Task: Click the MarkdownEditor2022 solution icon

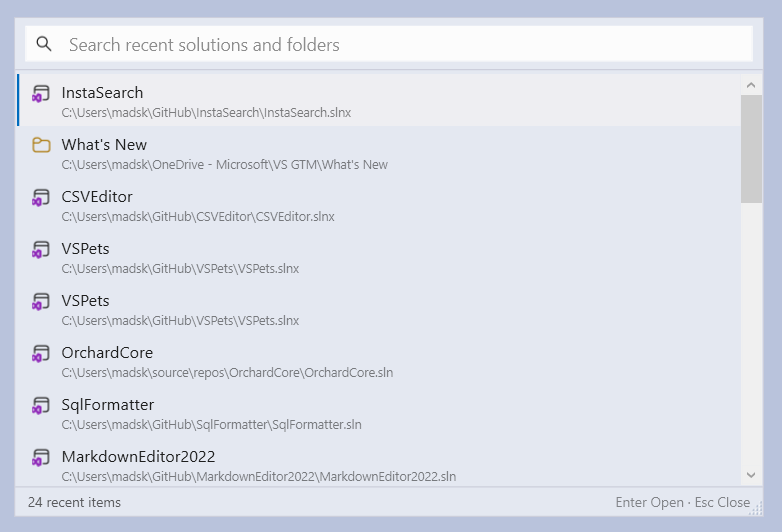Action: tap(41, 458)
